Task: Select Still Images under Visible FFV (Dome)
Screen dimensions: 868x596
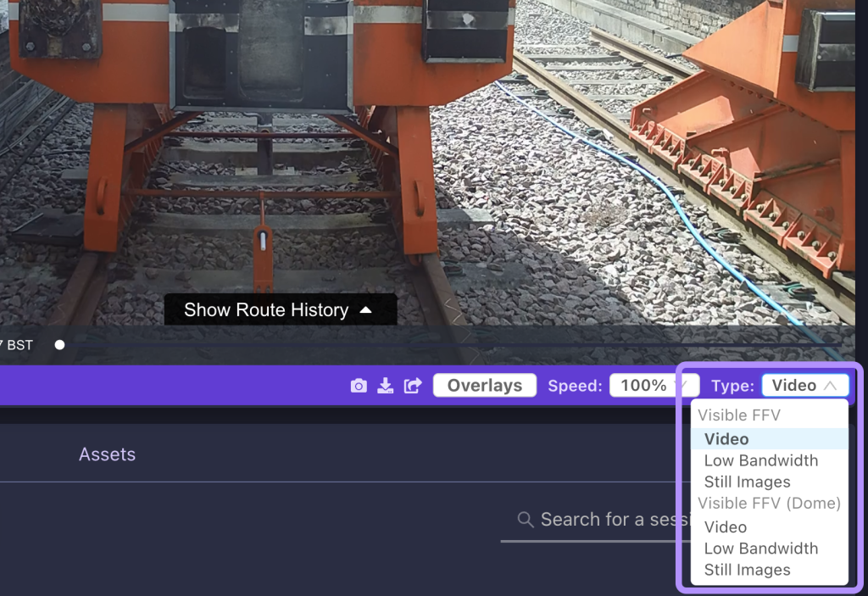Action: point(770,570)
